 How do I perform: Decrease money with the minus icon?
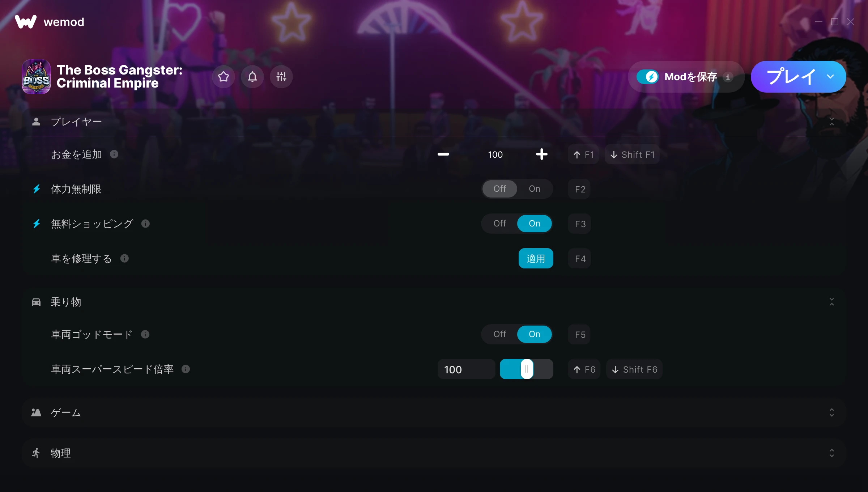coord(443,154)
